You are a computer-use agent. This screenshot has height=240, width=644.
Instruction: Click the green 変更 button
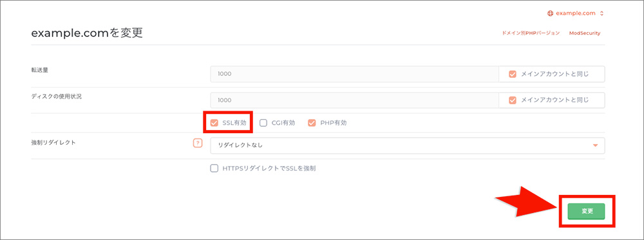(586, 211)
